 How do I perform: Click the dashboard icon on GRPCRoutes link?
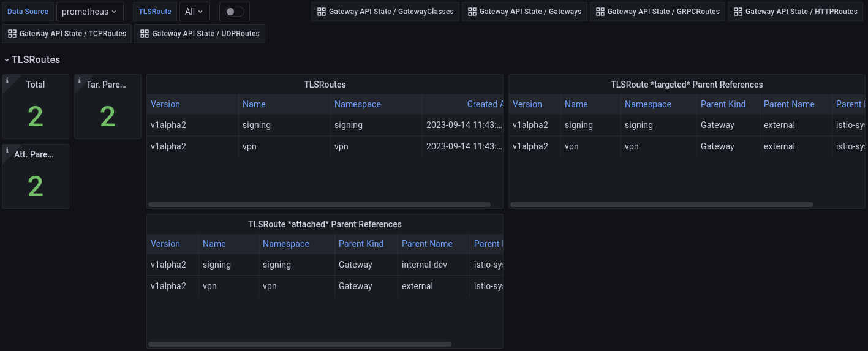(600, 12)
